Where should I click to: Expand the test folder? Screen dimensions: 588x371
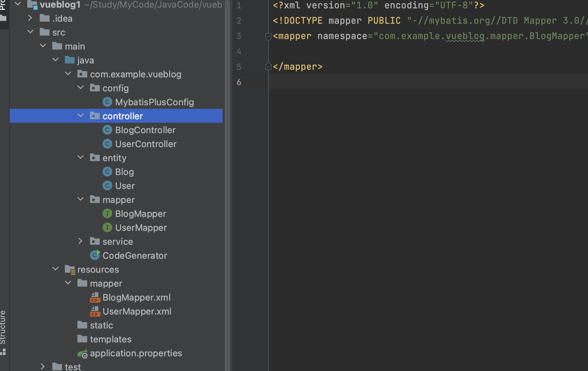point(43,366)
